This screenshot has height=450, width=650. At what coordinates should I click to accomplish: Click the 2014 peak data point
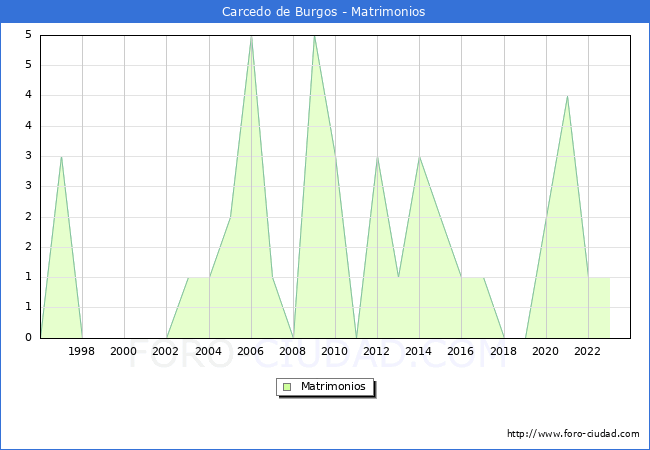pyautogui.click(x=420, y=157)
